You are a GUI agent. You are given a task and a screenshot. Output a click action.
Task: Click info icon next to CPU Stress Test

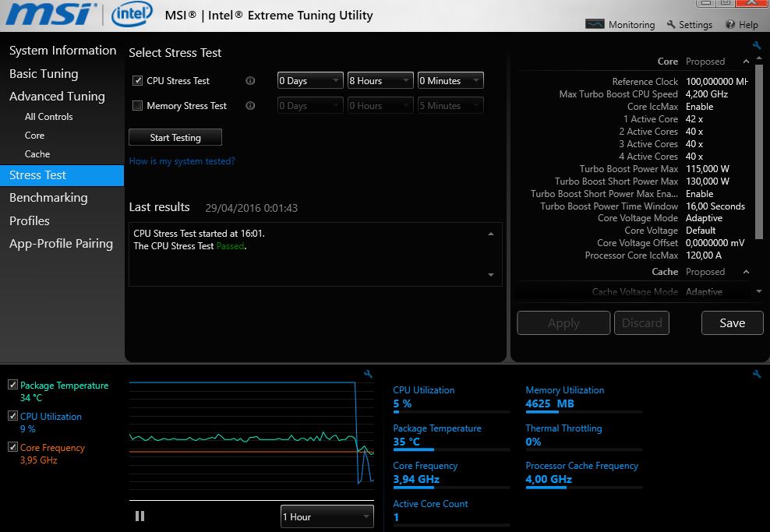250,81
